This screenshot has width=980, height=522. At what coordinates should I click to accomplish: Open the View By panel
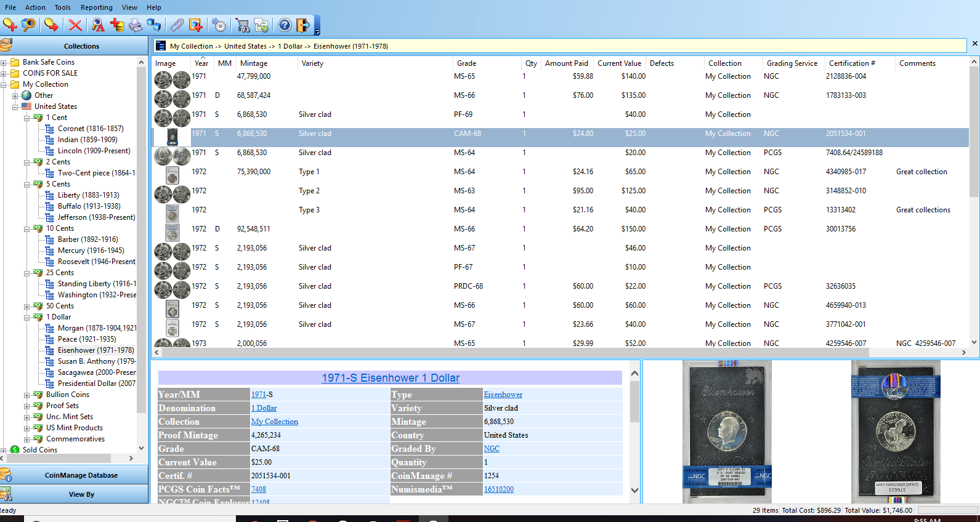(74, 494)
